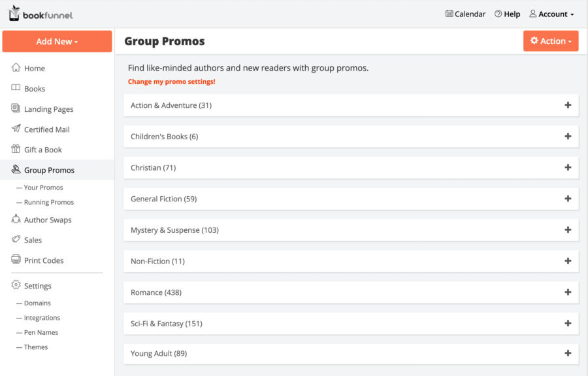Open Sales using the tag icon
The image size is (588, 376).
pos(16,239)
